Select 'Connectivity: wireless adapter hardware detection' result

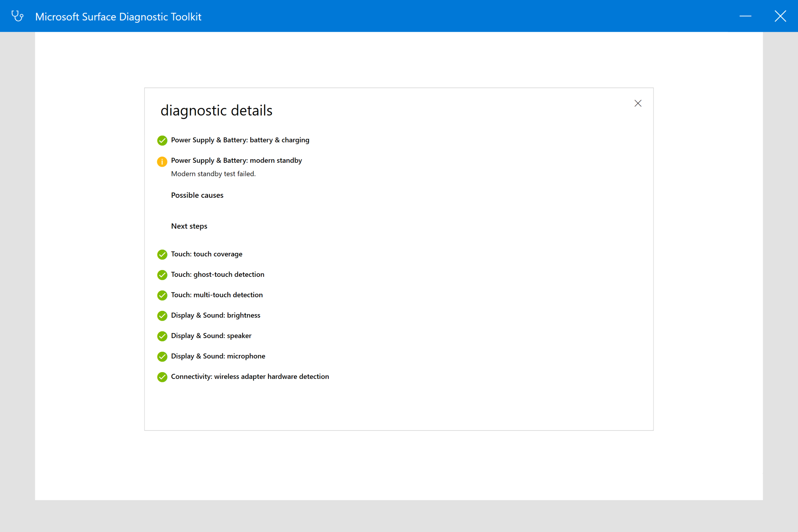tap(250, 376)
